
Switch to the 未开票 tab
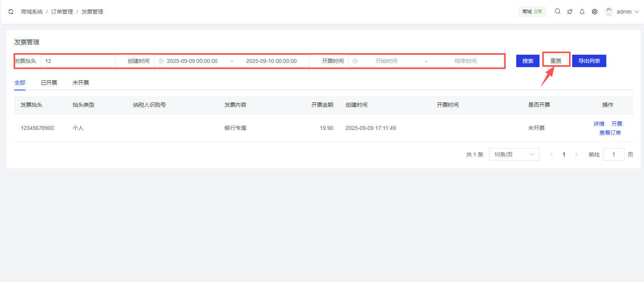point(81,83)
